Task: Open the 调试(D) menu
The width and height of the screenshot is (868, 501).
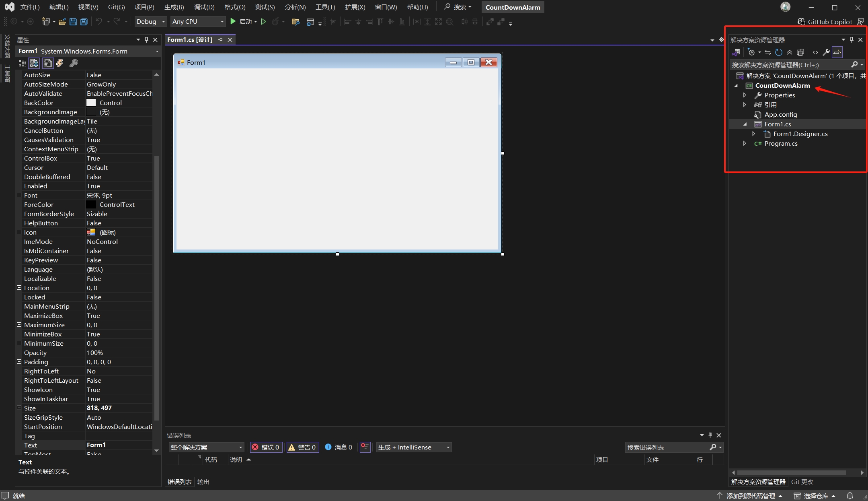Action: coord(204,7)
